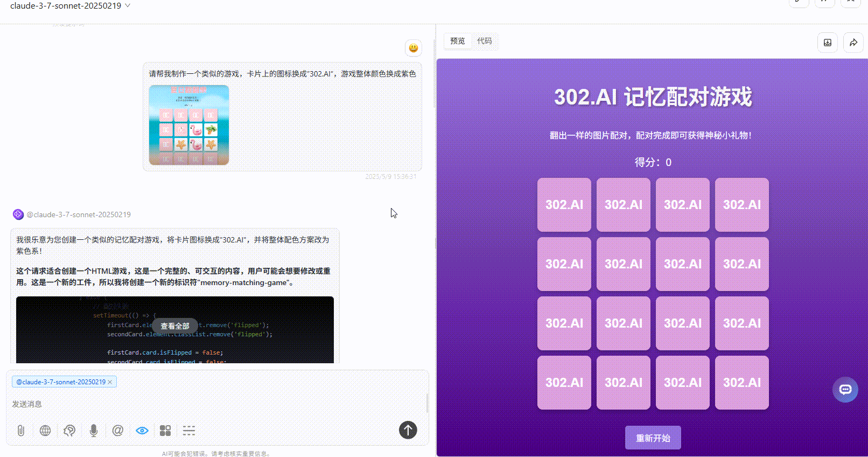This screenshot has width=868, height=457.
Task: Click the share arrow icon
Action: click(853, 43)
